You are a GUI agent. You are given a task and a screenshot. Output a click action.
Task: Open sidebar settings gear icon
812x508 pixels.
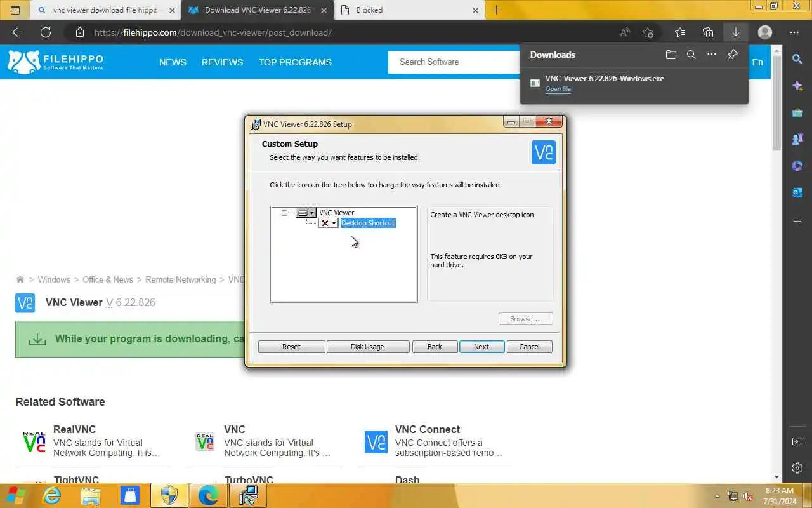[797, 468]
